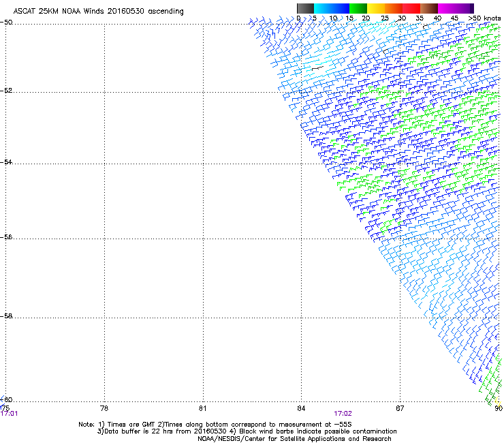Click the '20' label under the color scale
This screenshot has width=504, height=443.
[x=366, y=18]
